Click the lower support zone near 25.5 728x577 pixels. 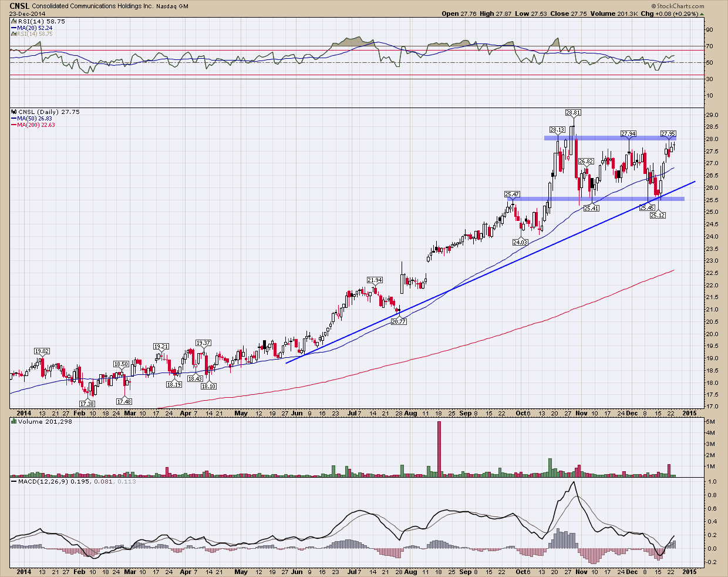click(596, 199)
